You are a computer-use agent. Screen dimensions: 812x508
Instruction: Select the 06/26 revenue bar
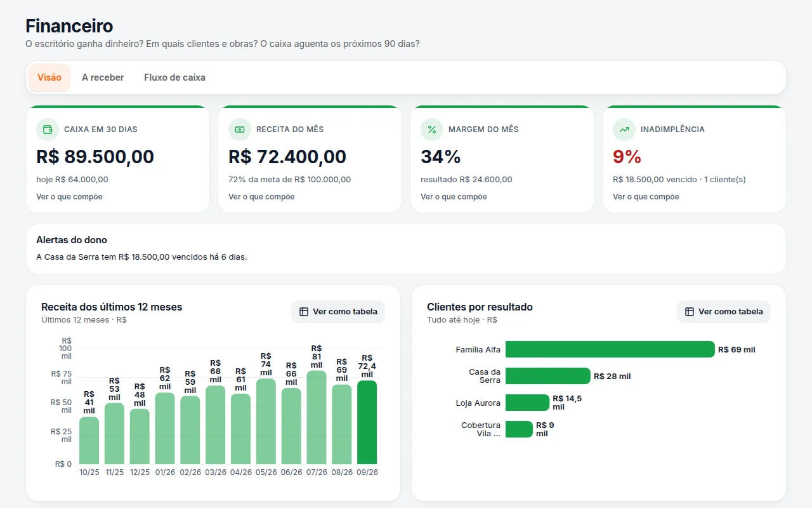pyautogui.click(x=291, y=426)
